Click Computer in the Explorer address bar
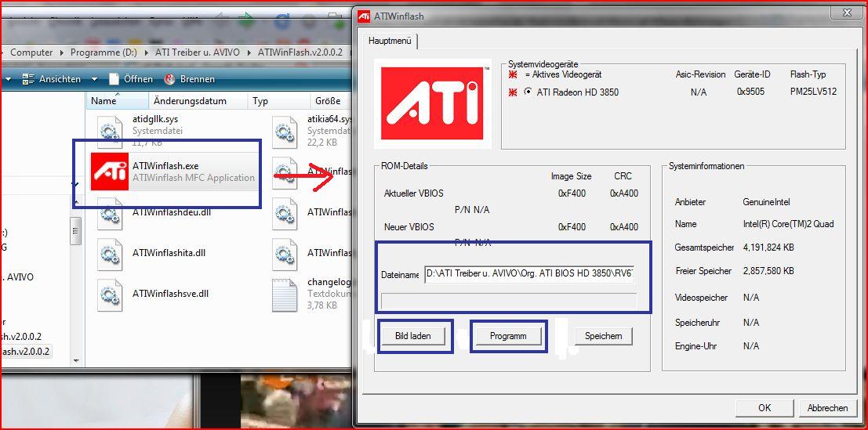The height and width of the screenshot is (430, 868). [x=31, y=52]
